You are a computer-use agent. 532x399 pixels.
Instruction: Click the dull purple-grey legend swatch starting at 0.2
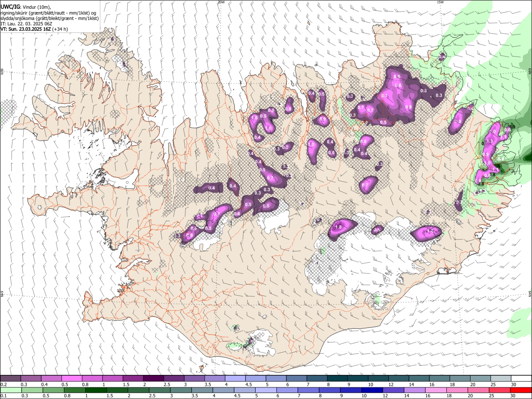pyautogui.click(x=10, y=378)
